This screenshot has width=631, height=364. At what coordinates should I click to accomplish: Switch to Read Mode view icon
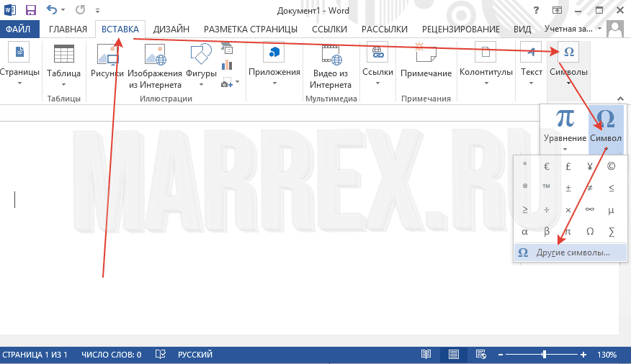tap(426, 355)
